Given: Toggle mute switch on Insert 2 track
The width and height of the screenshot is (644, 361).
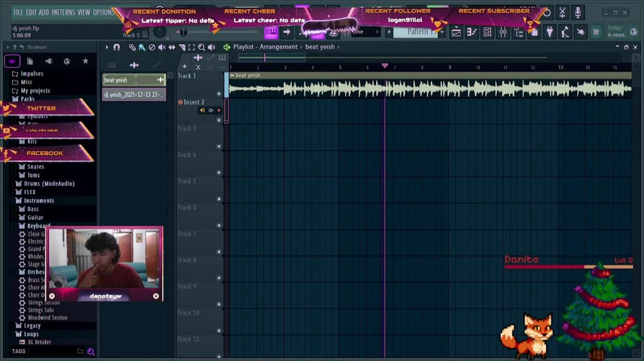Looking at the screenshot, I should (x=219, y=120).
